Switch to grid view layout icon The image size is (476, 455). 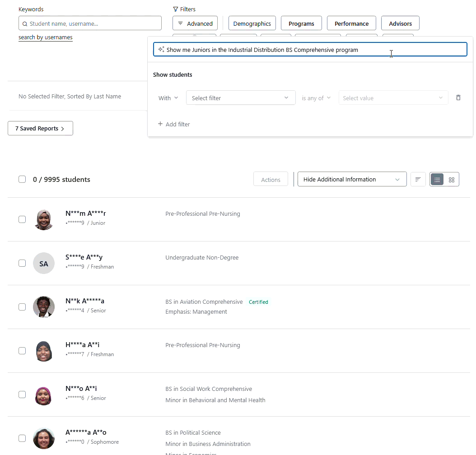coord(452,179)
